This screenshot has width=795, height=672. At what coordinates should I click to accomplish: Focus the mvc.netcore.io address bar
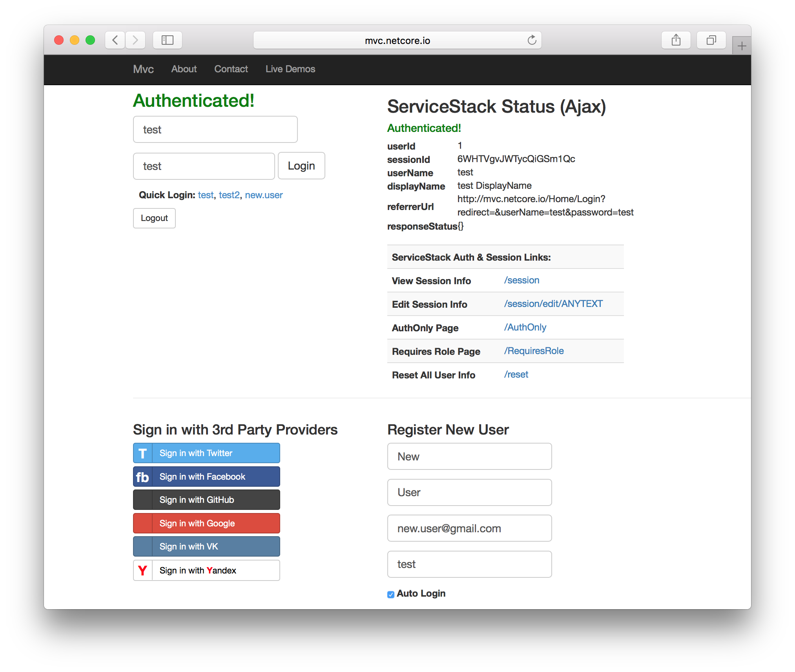397,40
